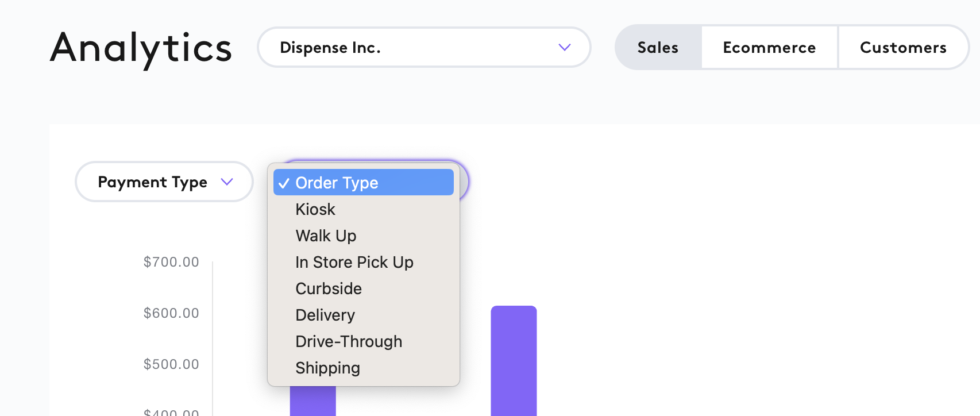Choose Kiosk from order type list

pos(315,209)
